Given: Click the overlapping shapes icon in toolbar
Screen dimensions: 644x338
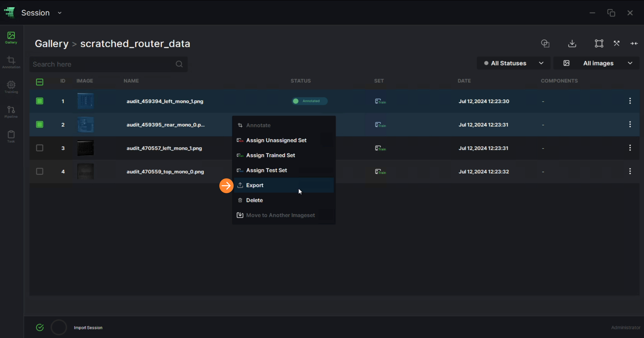Looking at the screenshot, I should (545, 43).
